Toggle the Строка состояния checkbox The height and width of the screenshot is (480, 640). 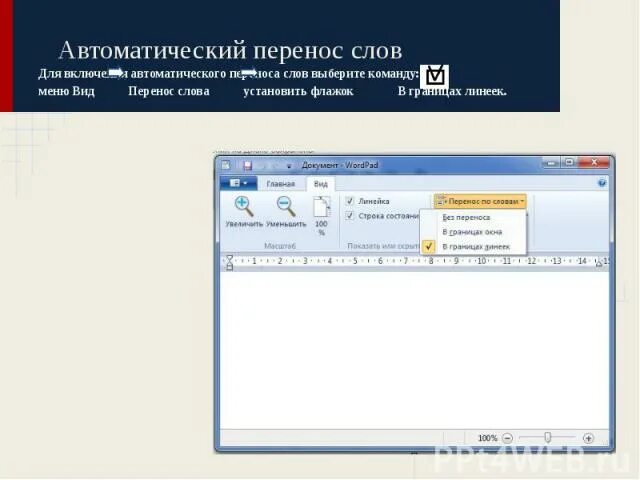(350, 216)
